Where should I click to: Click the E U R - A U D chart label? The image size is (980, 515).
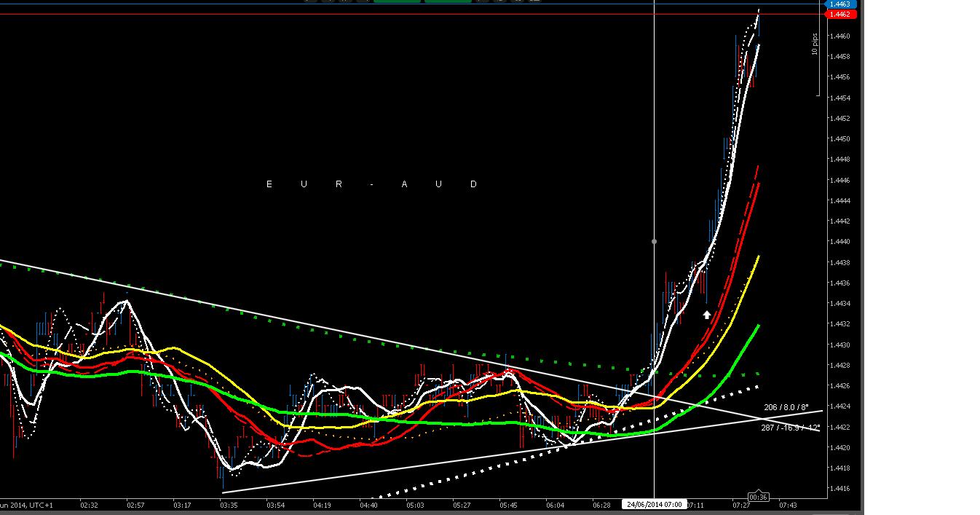pyautogui.click(x=371, y=184)
